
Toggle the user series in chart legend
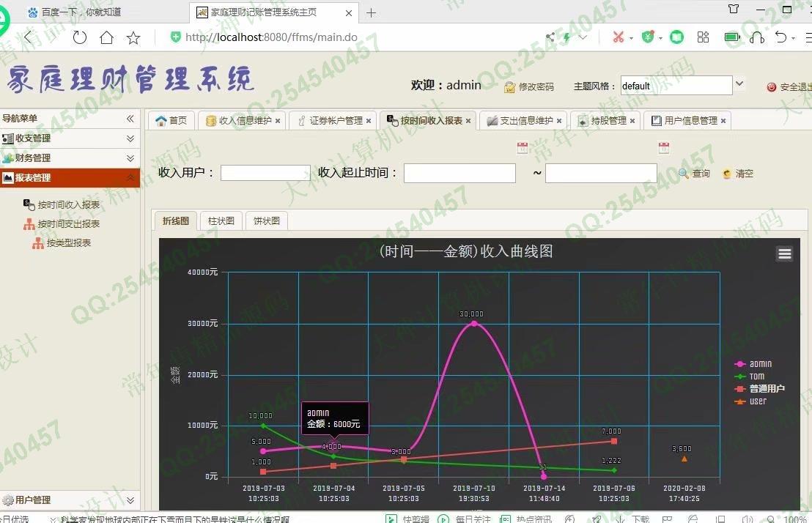coord(750,401)
